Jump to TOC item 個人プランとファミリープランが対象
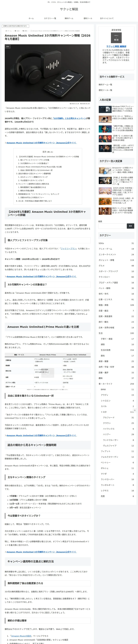The image size is (138, 644). pyautogui.click(x=35, y=160)
